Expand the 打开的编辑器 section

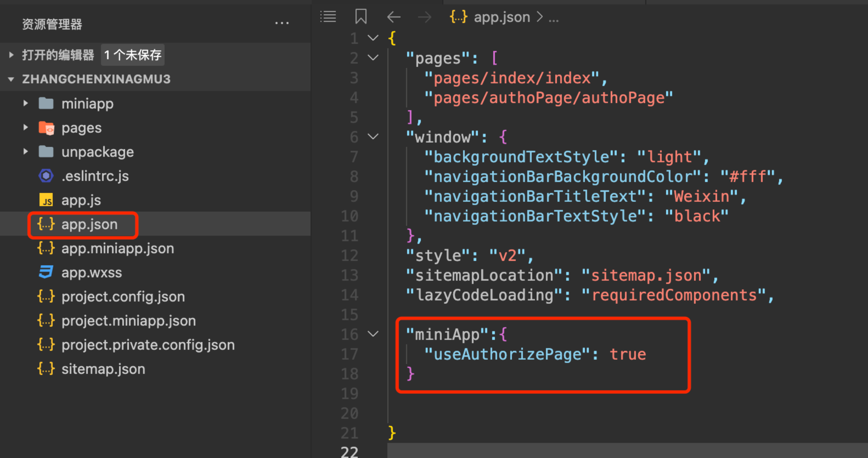[x=11, y=55]
